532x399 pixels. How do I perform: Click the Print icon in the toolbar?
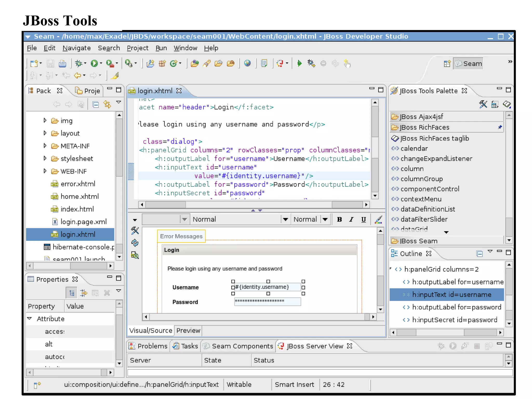(62, 63)
